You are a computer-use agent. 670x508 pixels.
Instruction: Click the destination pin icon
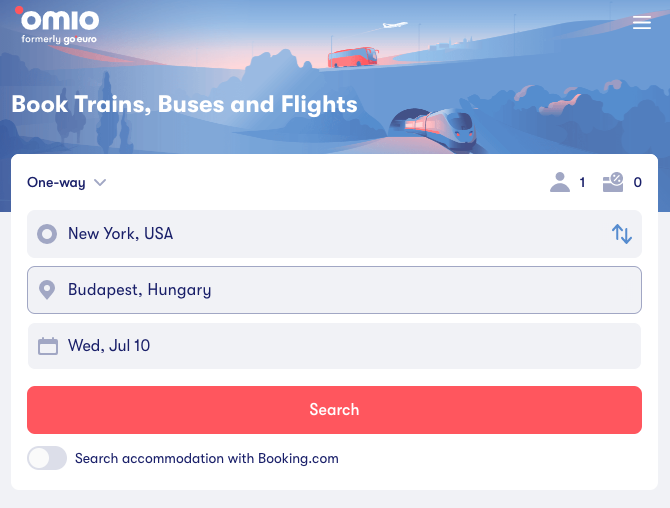[47, 290]
